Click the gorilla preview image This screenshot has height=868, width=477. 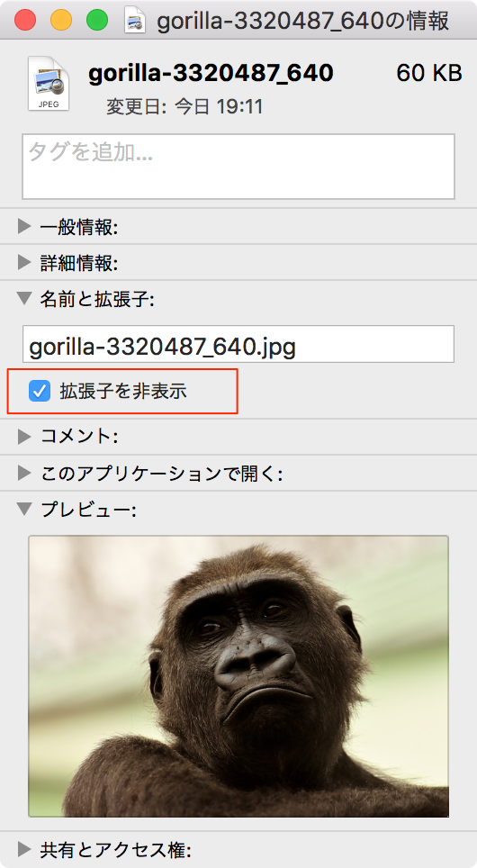tap(238, 676)
